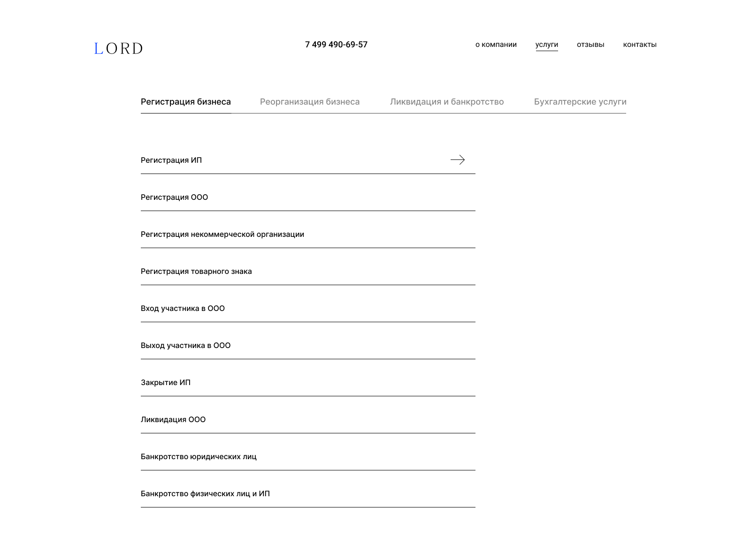This screenshot has width=751, height=560.
Task: Go to the «контакты» page
Action: (x=640, y=45)
